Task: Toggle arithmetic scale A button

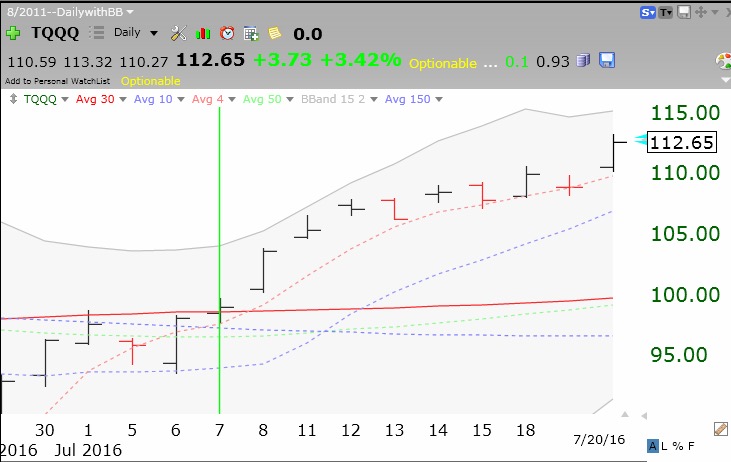Action: coord(653,446)
